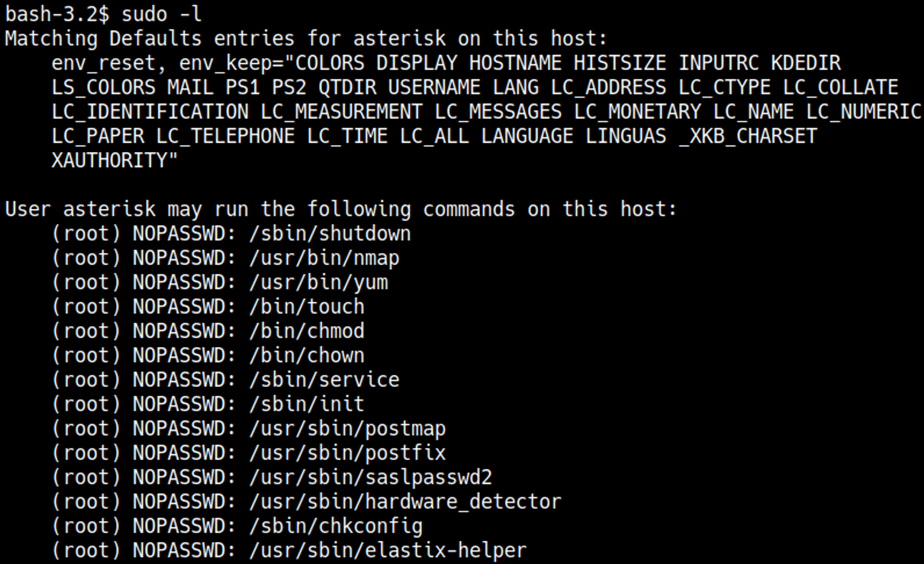Click on /bin/touch in the list
The image size is (924, 564).
[307, 307]
